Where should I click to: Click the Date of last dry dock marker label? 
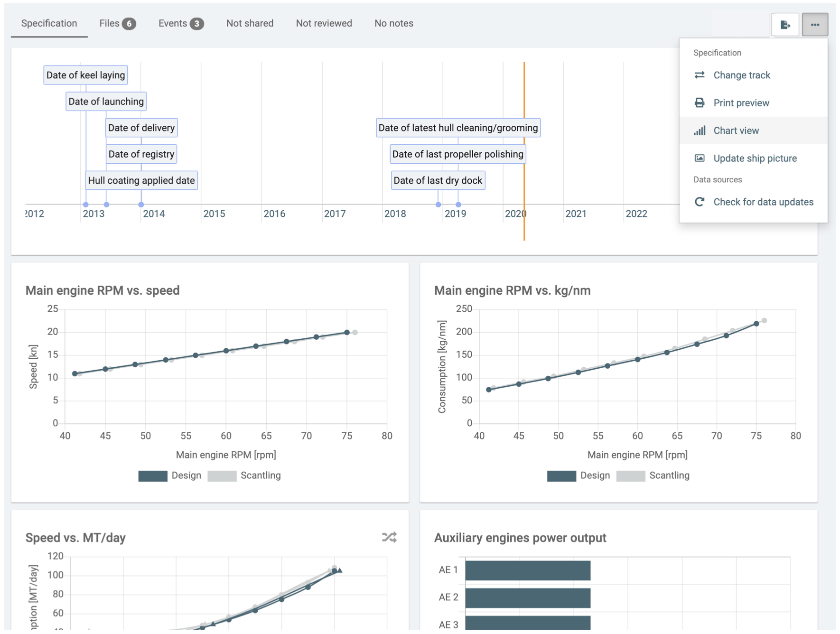[x=438, y=180]
